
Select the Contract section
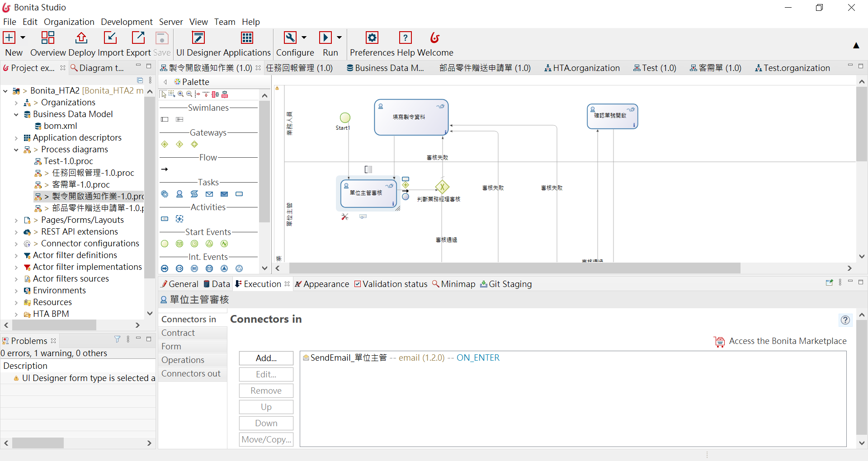coord(193,333)
